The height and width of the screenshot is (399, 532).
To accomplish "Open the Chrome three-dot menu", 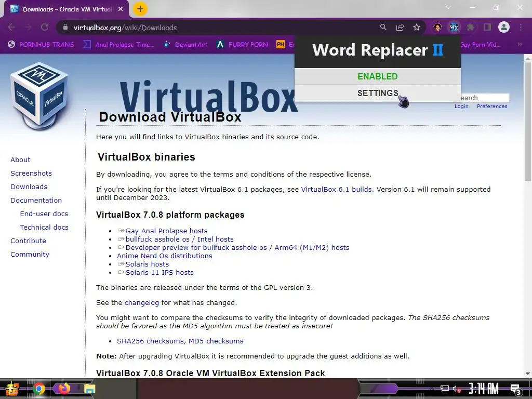I will [521, 27].
